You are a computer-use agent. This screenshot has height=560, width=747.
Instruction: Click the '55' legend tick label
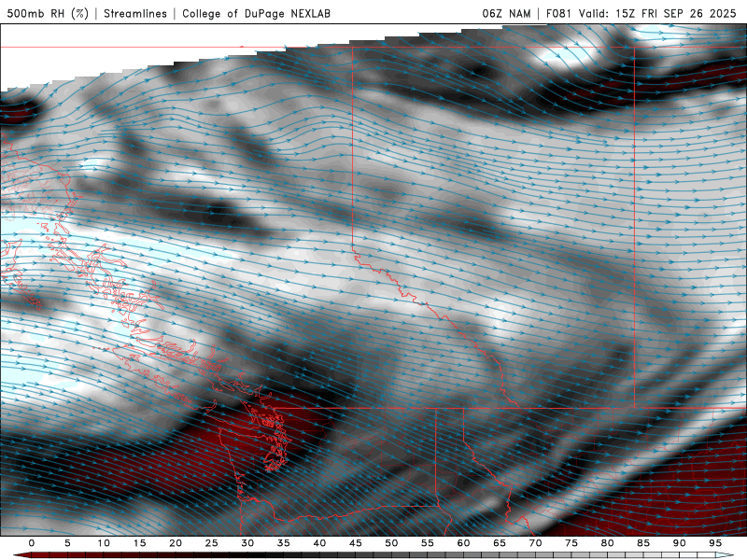coord(428,543)
